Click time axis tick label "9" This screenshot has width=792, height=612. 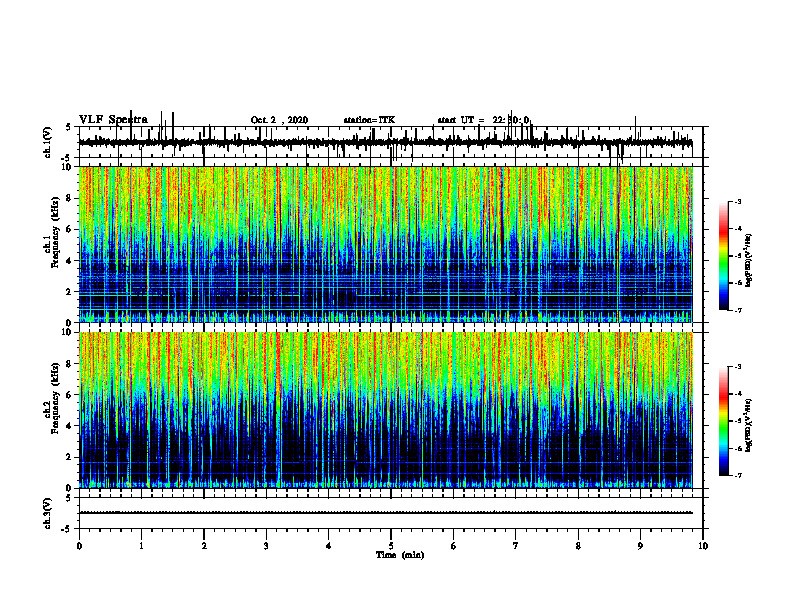point(640,546)
